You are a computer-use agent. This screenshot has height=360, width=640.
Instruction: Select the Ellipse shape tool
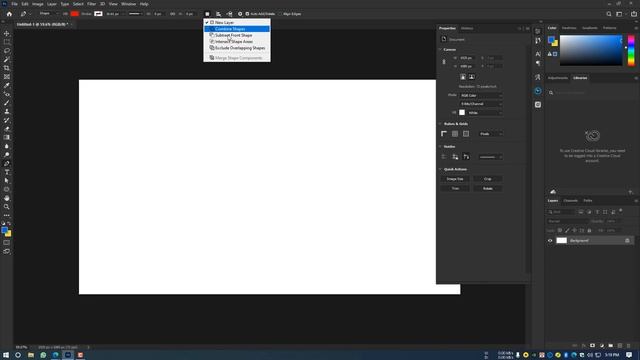(x=7, y=189)
